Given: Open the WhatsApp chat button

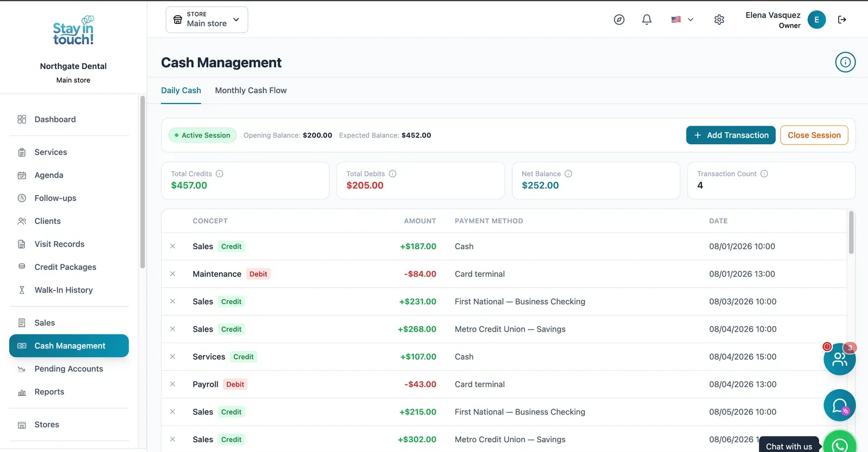Looking at the screenshot, I should [840, 444].
